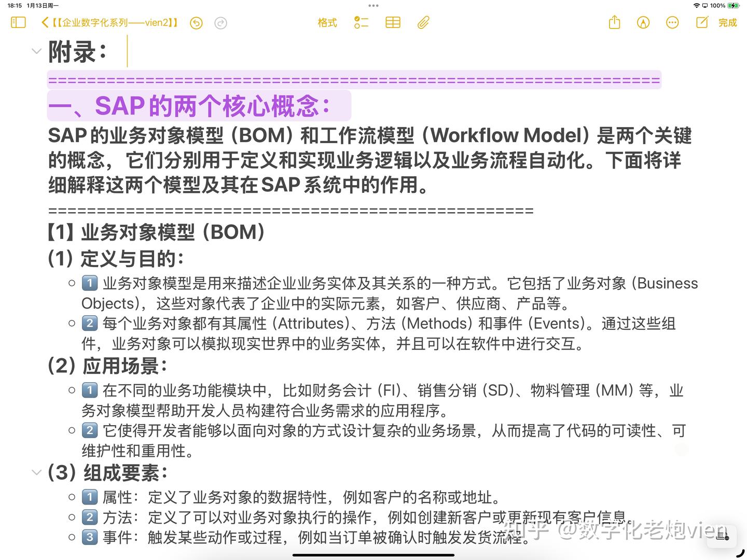Tap 完成 to finish editing
747x560 pixels.
[x=727, y=22]
